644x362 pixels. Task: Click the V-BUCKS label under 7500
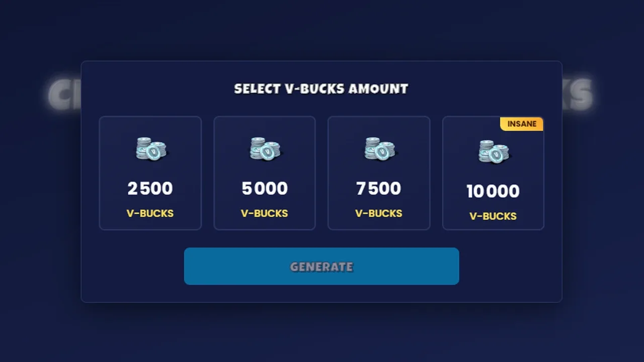(379, 213)
